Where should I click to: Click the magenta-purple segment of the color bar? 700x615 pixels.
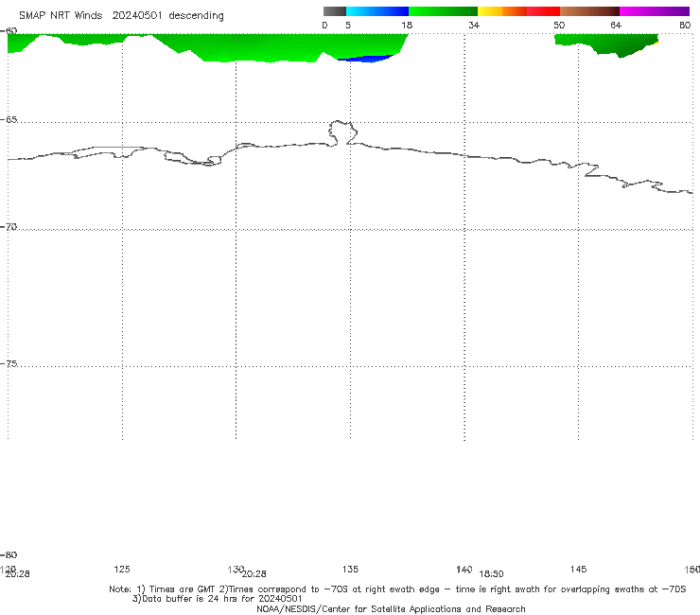(655, 11)
